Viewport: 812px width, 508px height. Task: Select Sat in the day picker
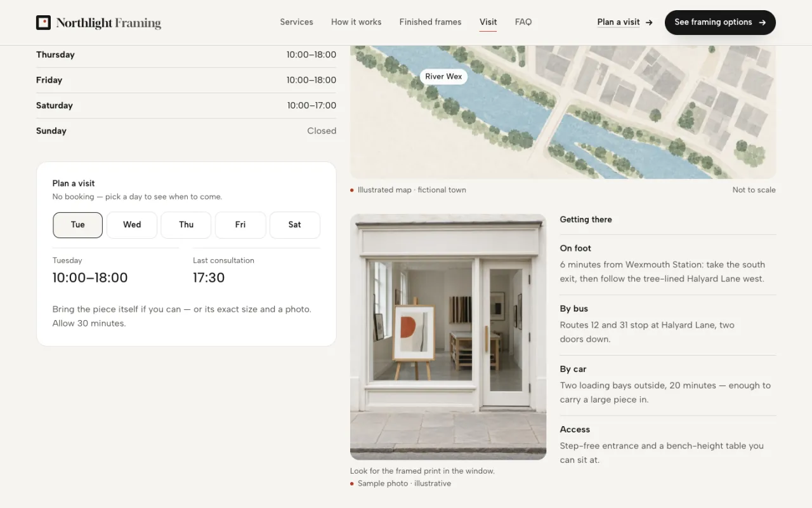tap(295, 225)
